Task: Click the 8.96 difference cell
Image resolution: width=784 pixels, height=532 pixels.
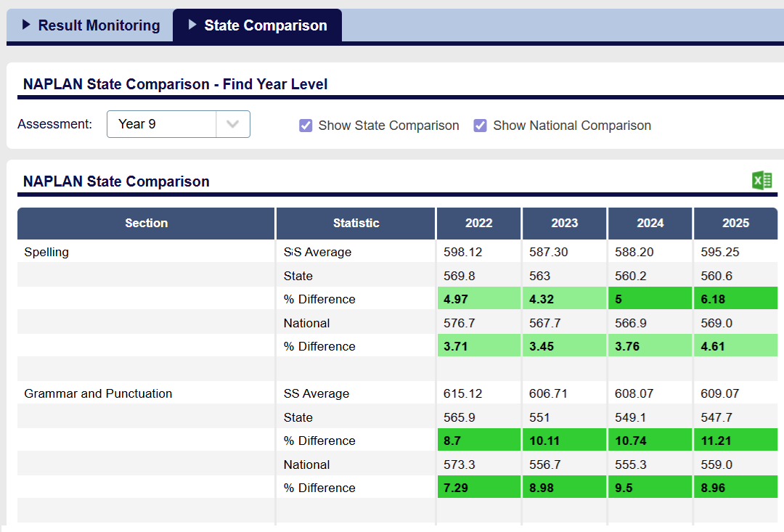Action: point(735,488)
